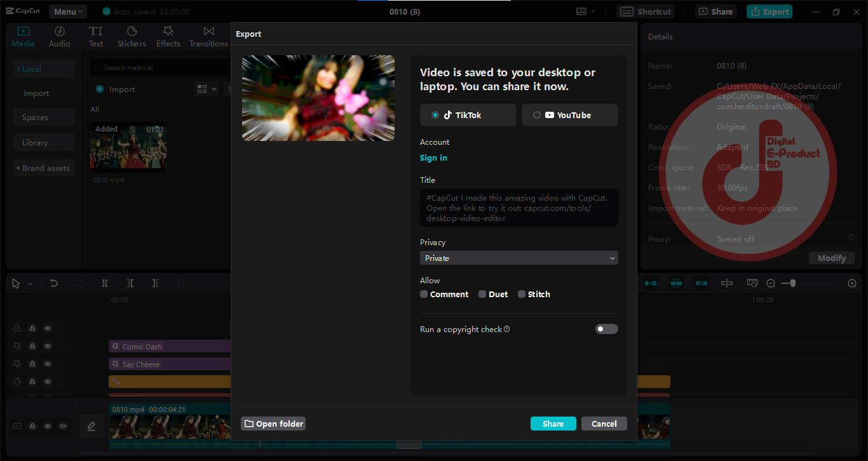Click the timeline zoom slider handle

click(792, 283)
